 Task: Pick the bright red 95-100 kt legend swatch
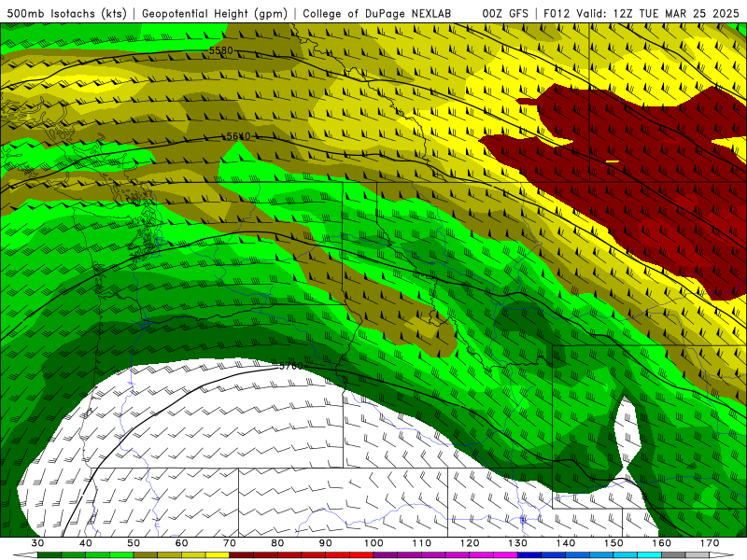click(361, 554)
